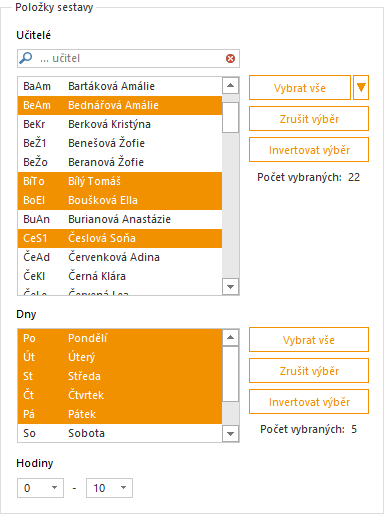Click the up arrow of teachers list scrollbar
This screenshot has height=514, width=384.
coord(230,86)
